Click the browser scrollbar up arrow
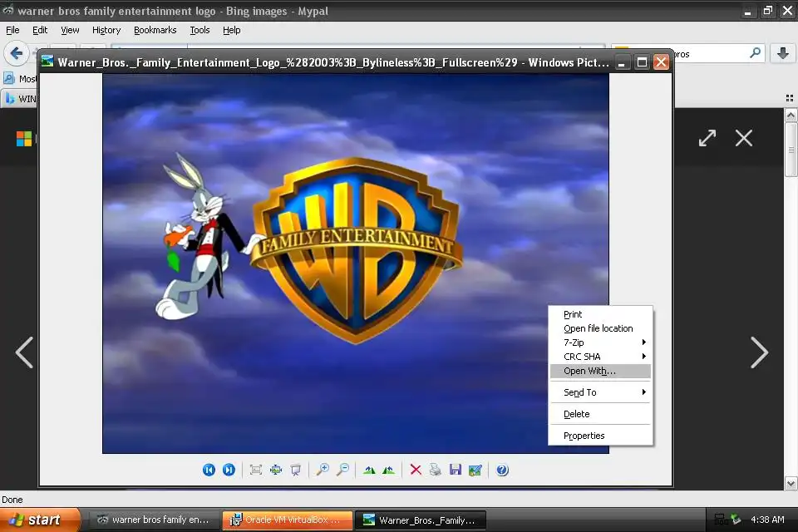 tap(791, 115)
